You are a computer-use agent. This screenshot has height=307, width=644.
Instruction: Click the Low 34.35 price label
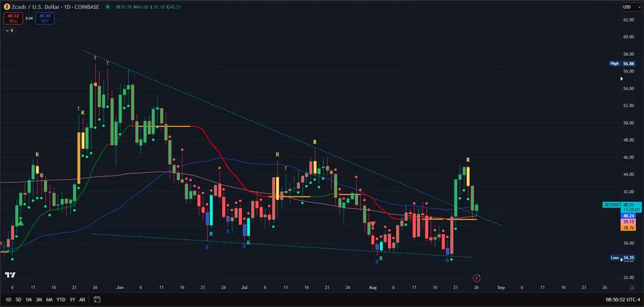click(x=623, y=258)
